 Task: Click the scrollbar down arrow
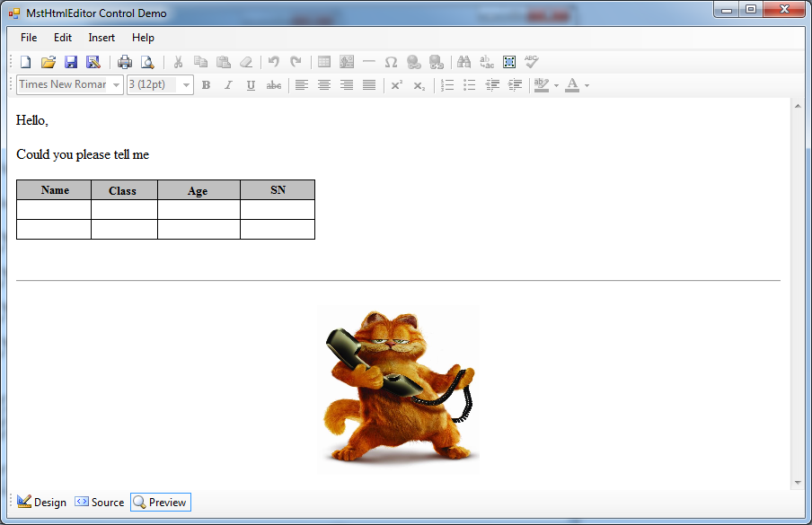click(798, 483)
